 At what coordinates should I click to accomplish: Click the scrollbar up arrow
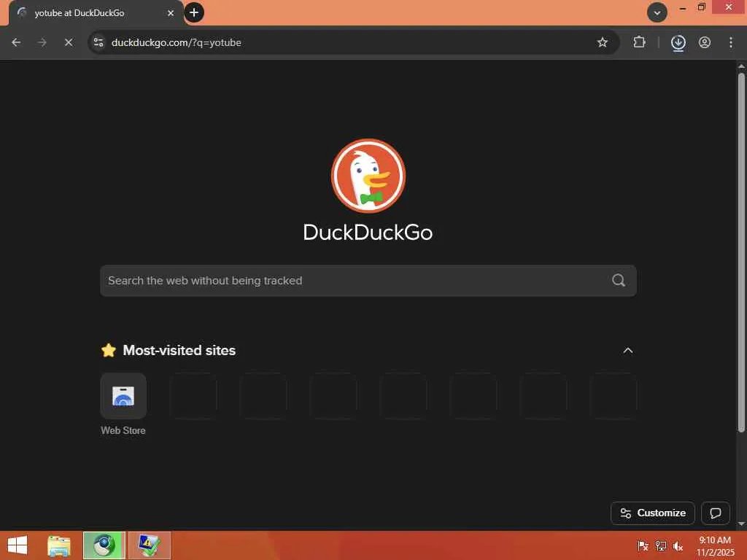click(741, 66)
